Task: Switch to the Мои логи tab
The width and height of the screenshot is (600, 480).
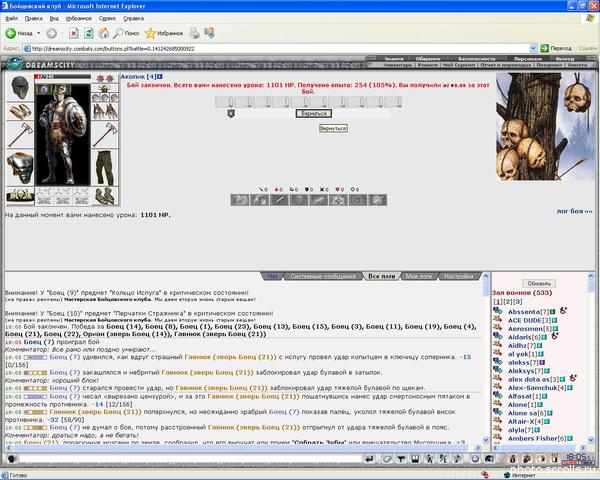Action: click(419, 276)
